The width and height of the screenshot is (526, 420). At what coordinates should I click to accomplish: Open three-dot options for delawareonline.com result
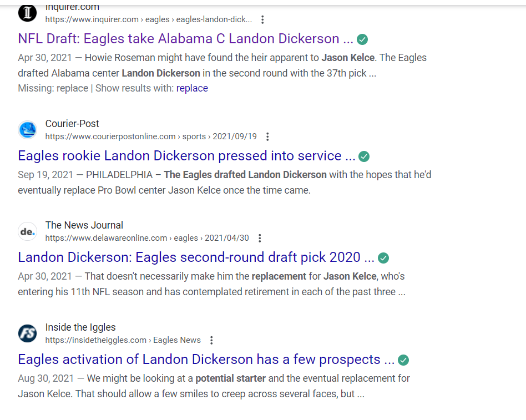[260, 238]
